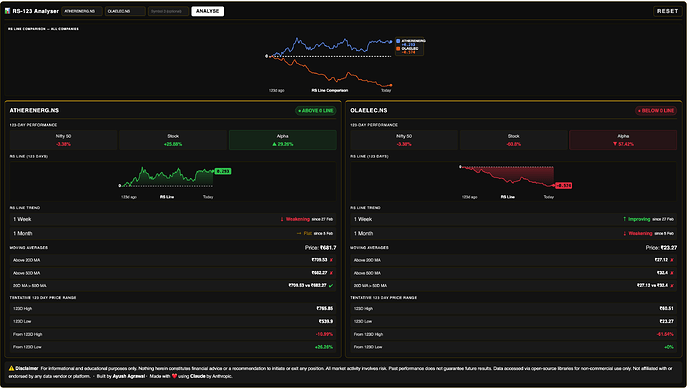This screenshot has width=690, height=388.
Task: Click the green ABOVE 0 LINE badge
Action: tap(316, 110)
